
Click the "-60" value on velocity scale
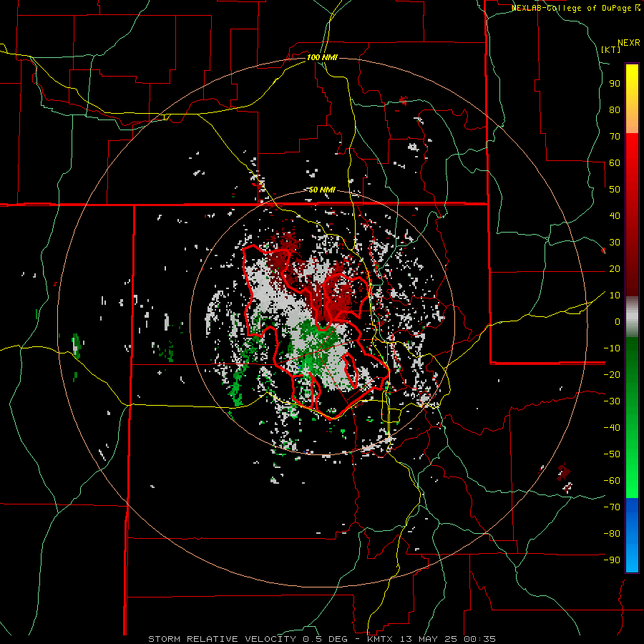click(x=612, y=481)
